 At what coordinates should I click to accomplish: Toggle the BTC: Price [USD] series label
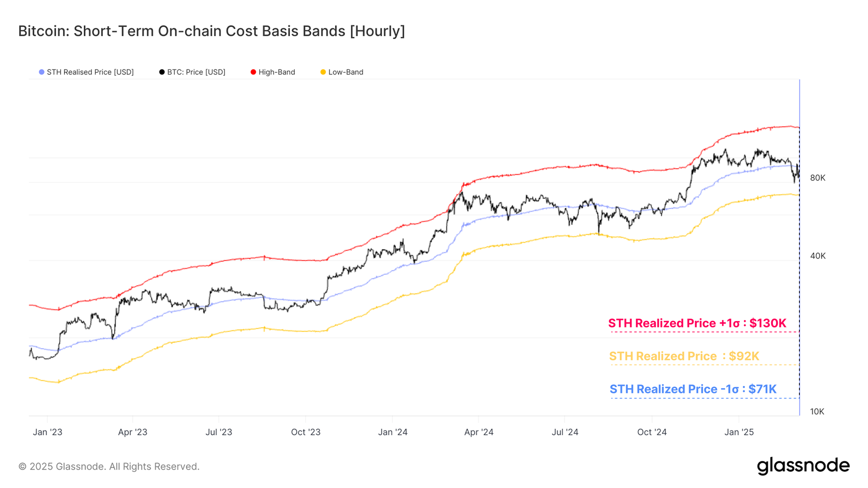click(x=196, y=72)
